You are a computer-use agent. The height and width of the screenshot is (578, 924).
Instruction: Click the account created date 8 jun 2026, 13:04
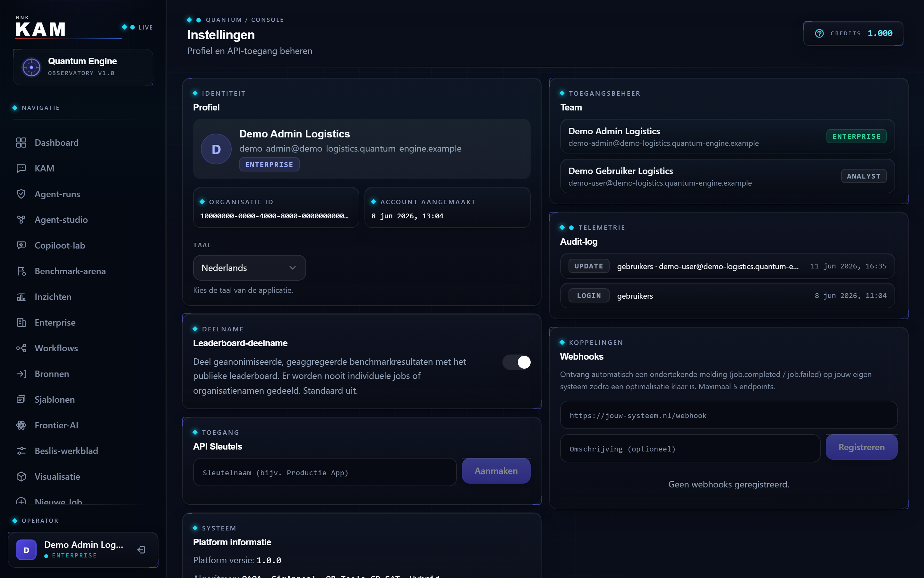[407, 216]
